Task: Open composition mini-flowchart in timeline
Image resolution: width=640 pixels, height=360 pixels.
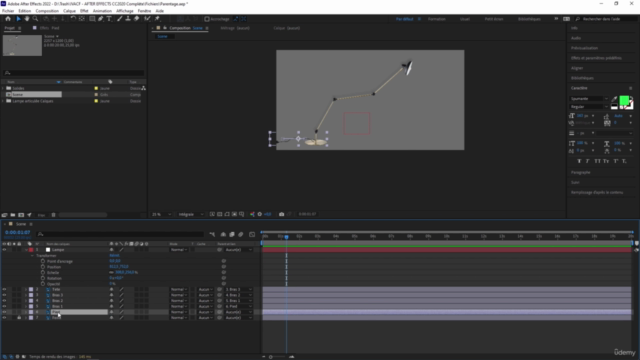Action: [x=212, y=234]
